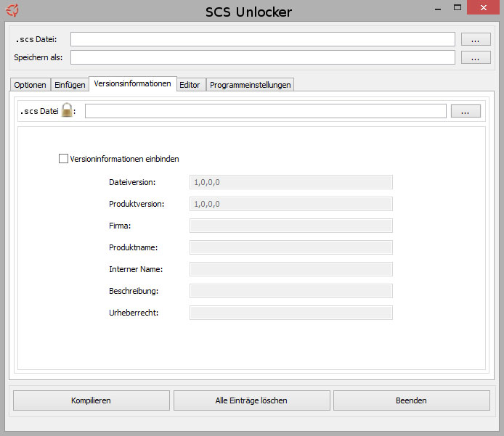Click the Produktname: label
Screen dimensions: 504x436
pos(134,247)
